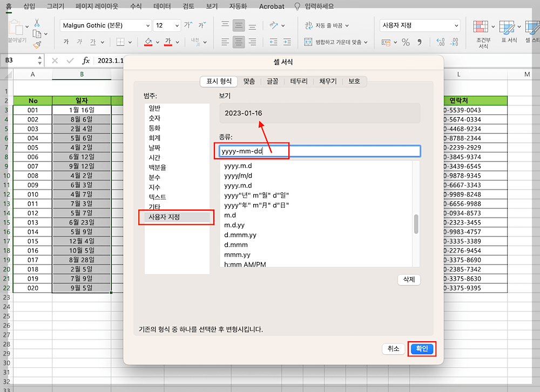Open the 데이터 ribbon tab
Image resolution: width=540 pixels, height=392 pixels.
(x=162, y=6)
